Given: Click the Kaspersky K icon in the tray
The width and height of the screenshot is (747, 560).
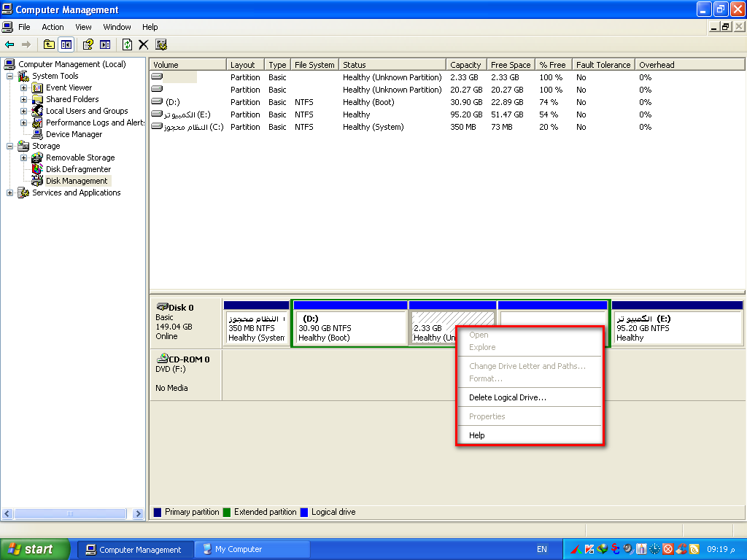Looking at the screenshot, I should (x=589, y=549).
